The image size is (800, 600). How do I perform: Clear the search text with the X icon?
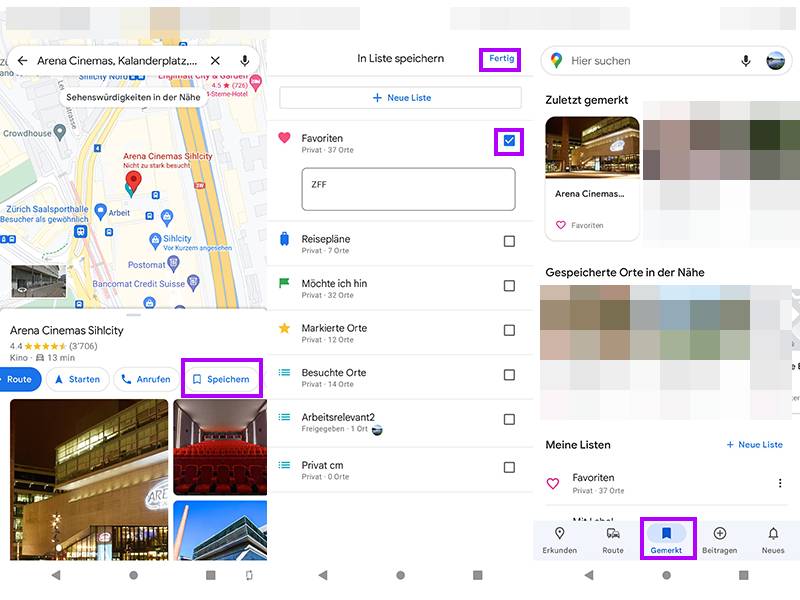point(215,60)
